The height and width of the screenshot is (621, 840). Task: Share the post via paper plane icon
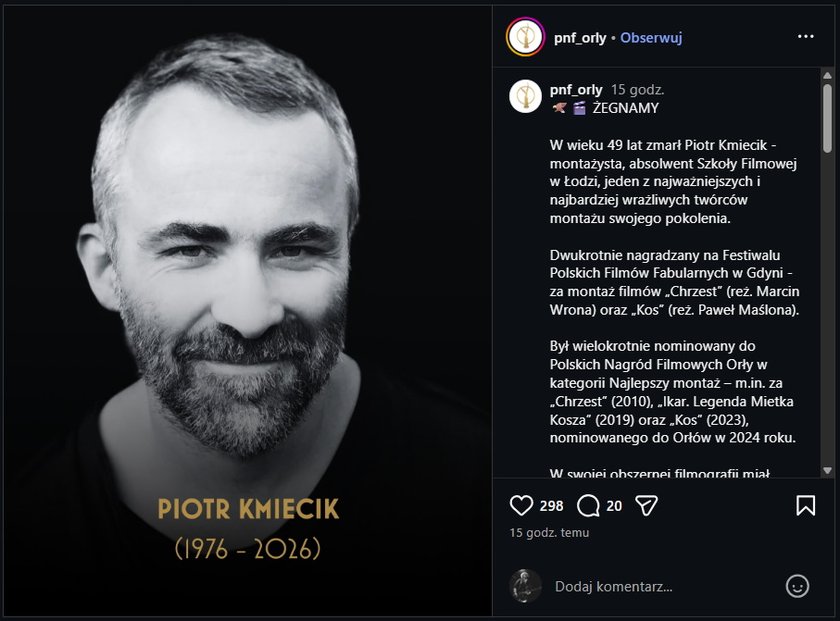point(647,505)
